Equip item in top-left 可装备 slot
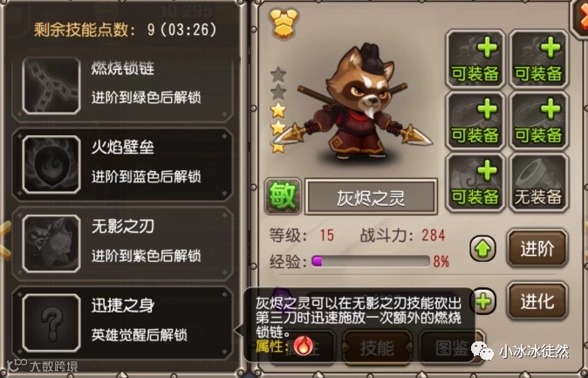 [475, 59]
